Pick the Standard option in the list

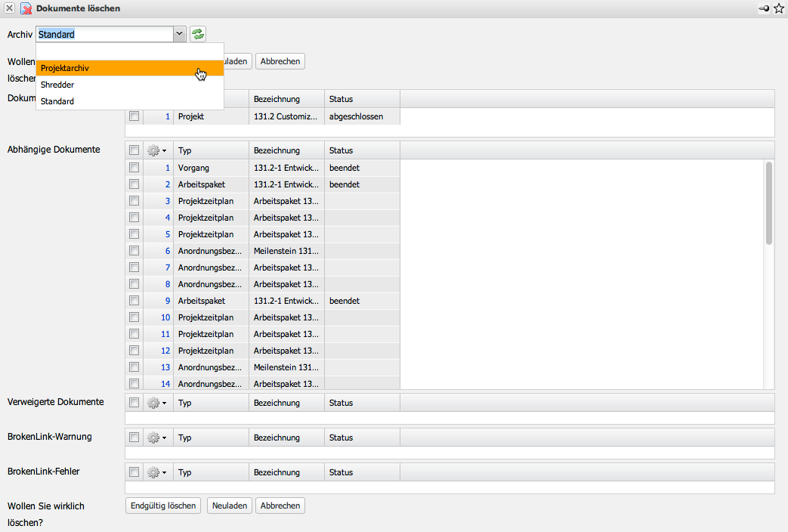tap(57, 101)
